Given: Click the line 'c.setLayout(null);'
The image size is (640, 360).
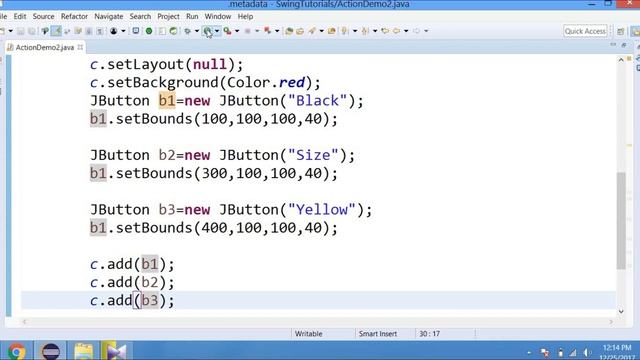Looking at the screenshot, I should (x=167, y=64).
